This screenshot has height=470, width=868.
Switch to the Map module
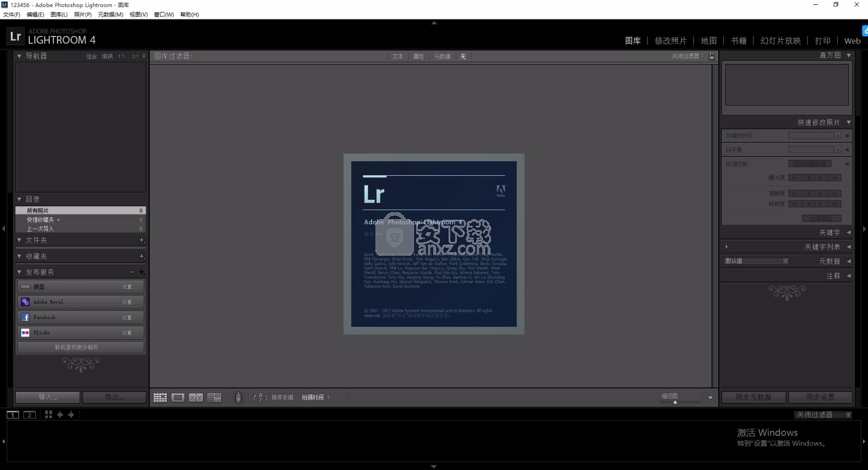pos(709,41)
